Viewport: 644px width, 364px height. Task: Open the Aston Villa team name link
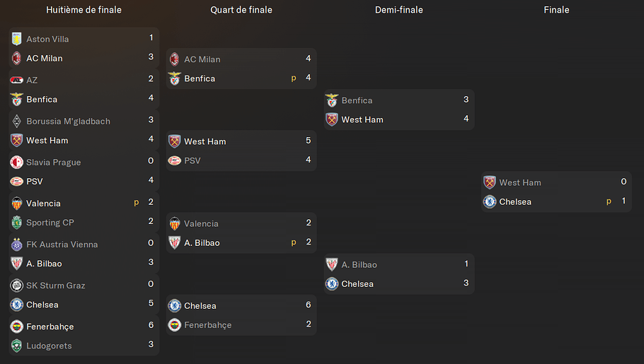(47, 39)
